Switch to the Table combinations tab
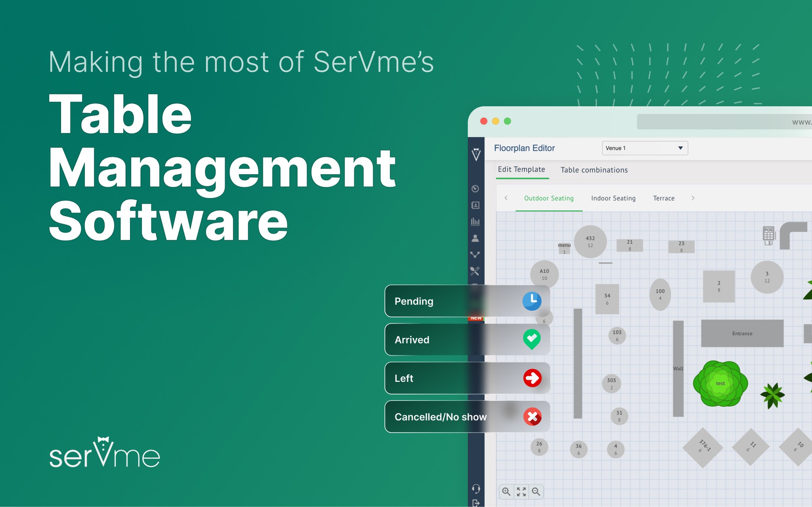This screenshot has height=507, width=812. [x=594, y=170]
